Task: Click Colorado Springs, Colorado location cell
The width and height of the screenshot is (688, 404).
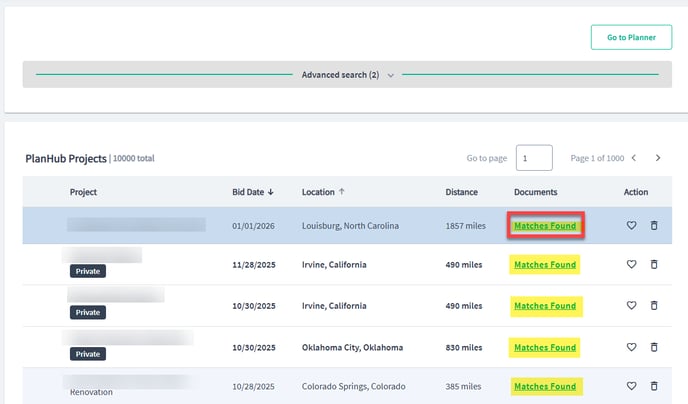Action: [354, 386]
